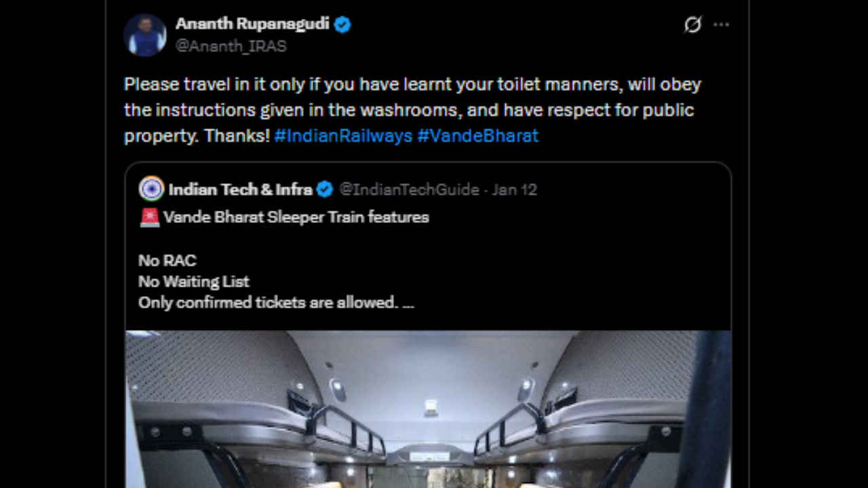Click the blue verified badge beside Ananth Rupanagudi
Image resolution: width=868 pixels, height=488 pixels.
(342, 25)
